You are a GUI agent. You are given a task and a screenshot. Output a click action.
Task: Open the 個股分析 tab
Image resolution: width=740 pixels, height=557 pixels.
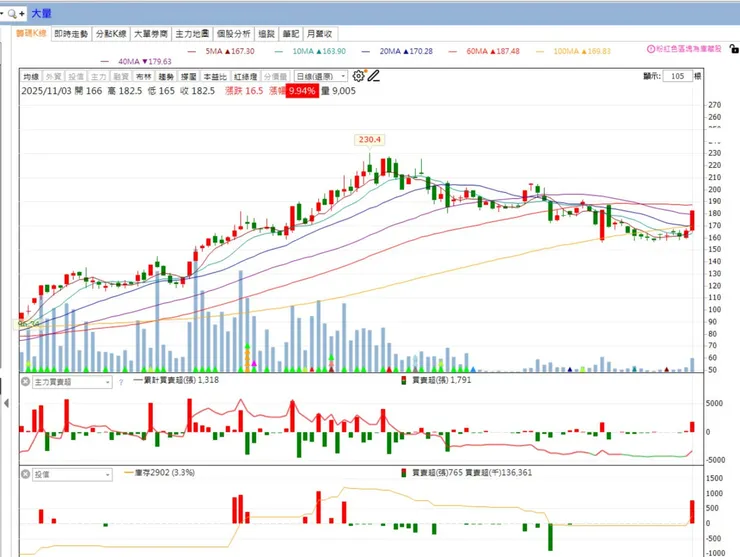point(234,34)
